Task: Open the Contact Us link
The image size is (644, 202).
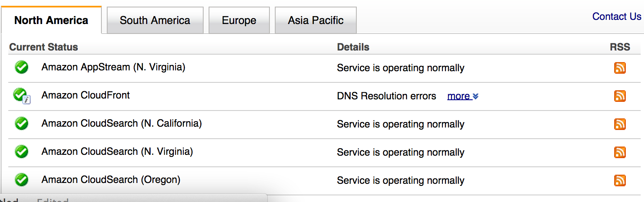Action: [x=617, y=17]
